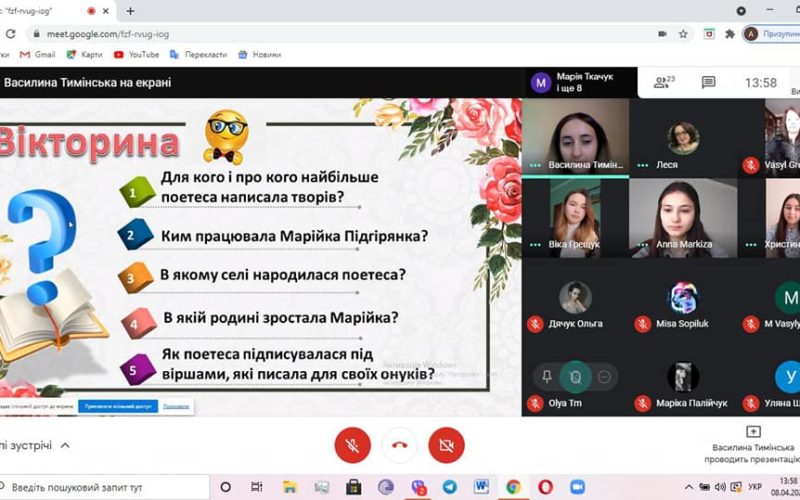Open the Gmail bookmark
The width and height of the screenshot is (800, 500).
pos(38,54)
